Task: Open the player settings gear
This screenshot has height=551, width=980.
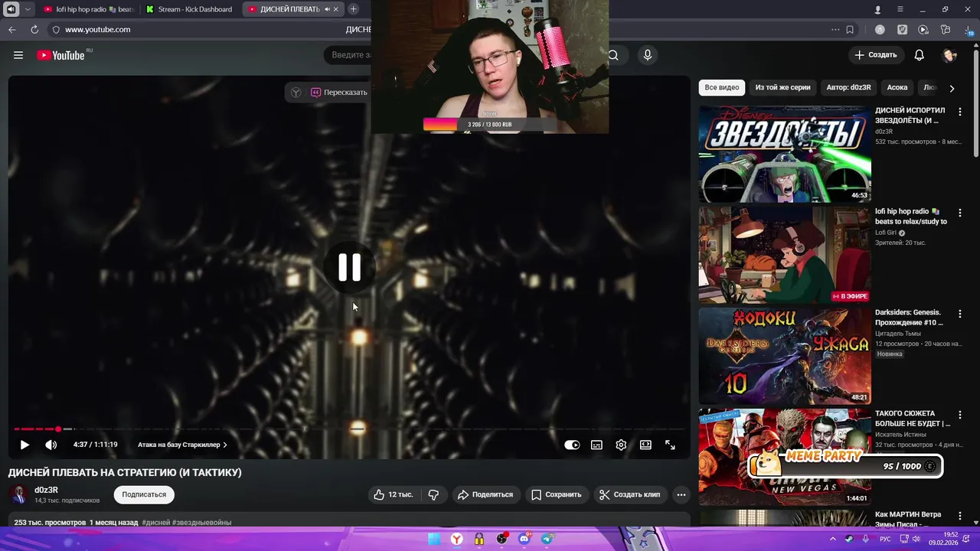Action: coord(621,445)
